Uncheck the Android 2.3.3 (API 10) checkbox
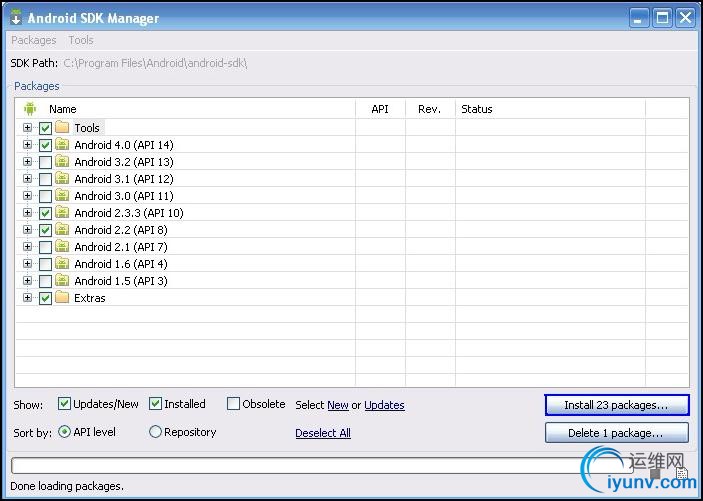The image size is (703, 501). tap(45, 213)
